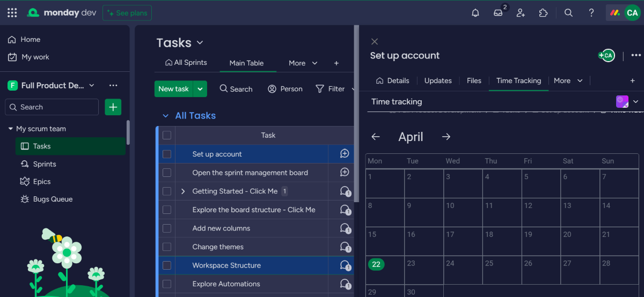This screenshot has width=644, height=297.
Task: Collapse the All Tasks group
Action: coord(165,116)
